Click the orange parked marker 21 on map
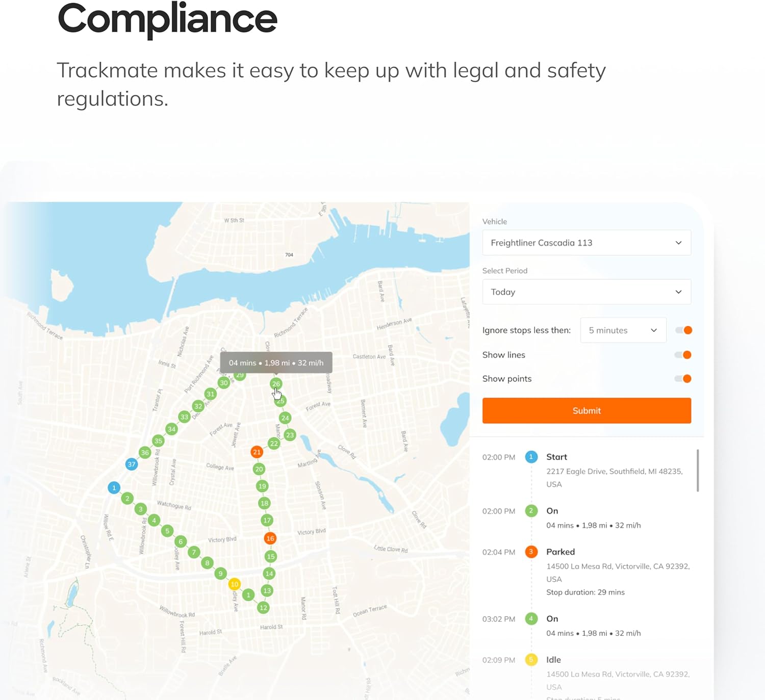This screenshot has width=765, height=700. click(257, 452)
